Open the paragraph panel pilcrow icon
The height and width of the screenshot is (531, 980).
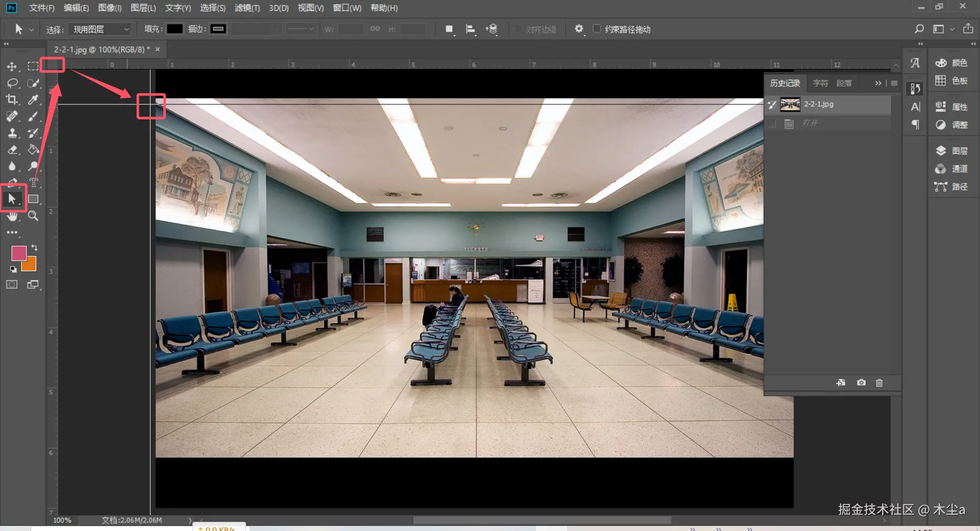tap(915, 125)
